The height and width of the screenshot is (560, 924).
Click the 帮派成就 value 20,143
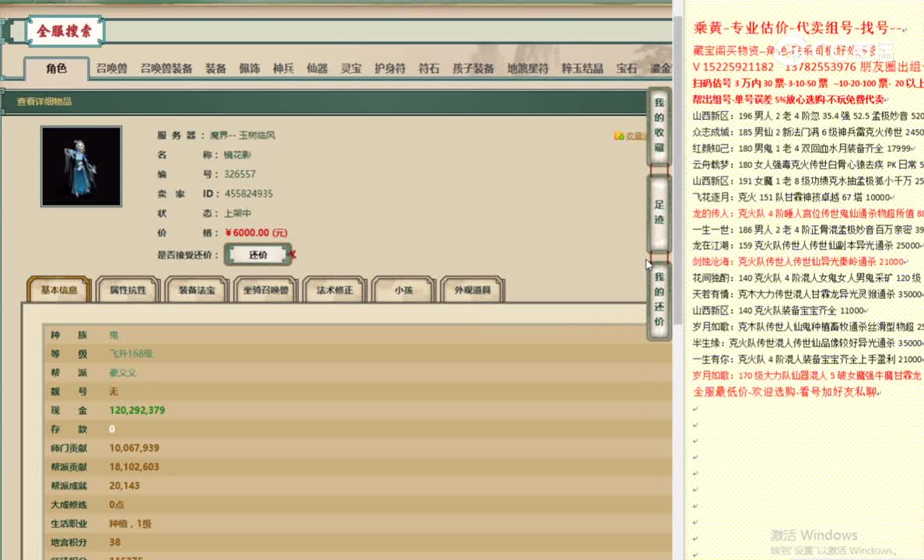124,486
